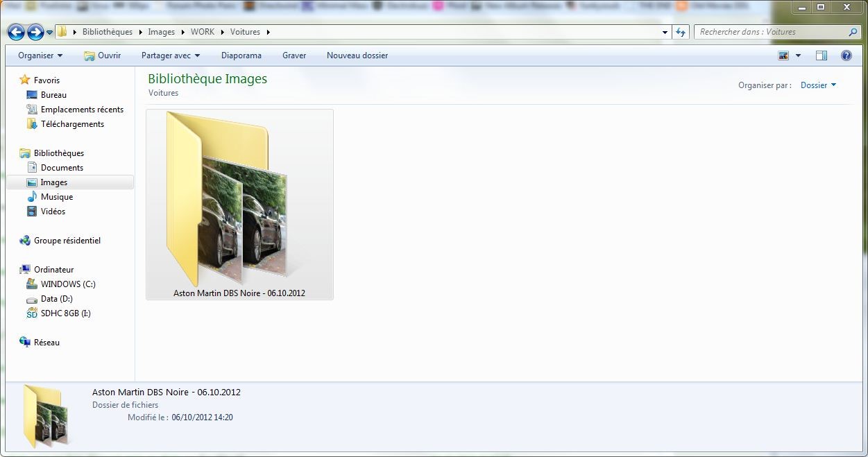Click the Back navigation arrow

point(17,32)
